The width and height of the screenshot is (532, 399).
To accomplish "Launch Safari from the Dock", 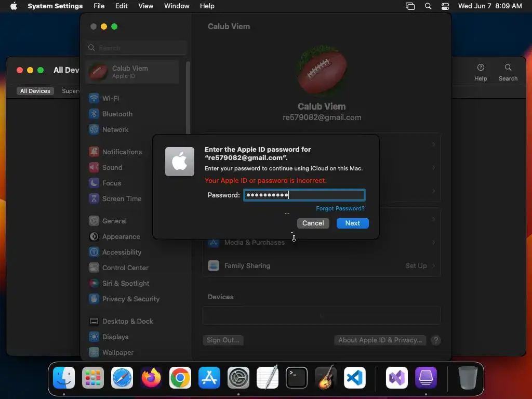I will point(122,378).
